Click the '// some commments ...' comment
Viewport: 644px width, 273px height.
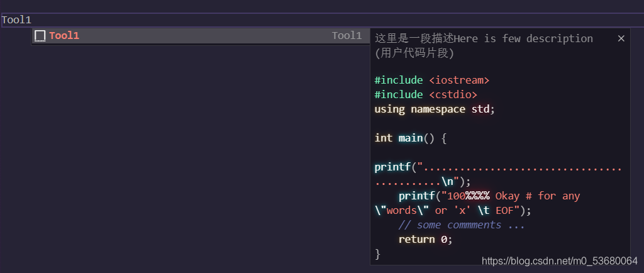(462, 225)
